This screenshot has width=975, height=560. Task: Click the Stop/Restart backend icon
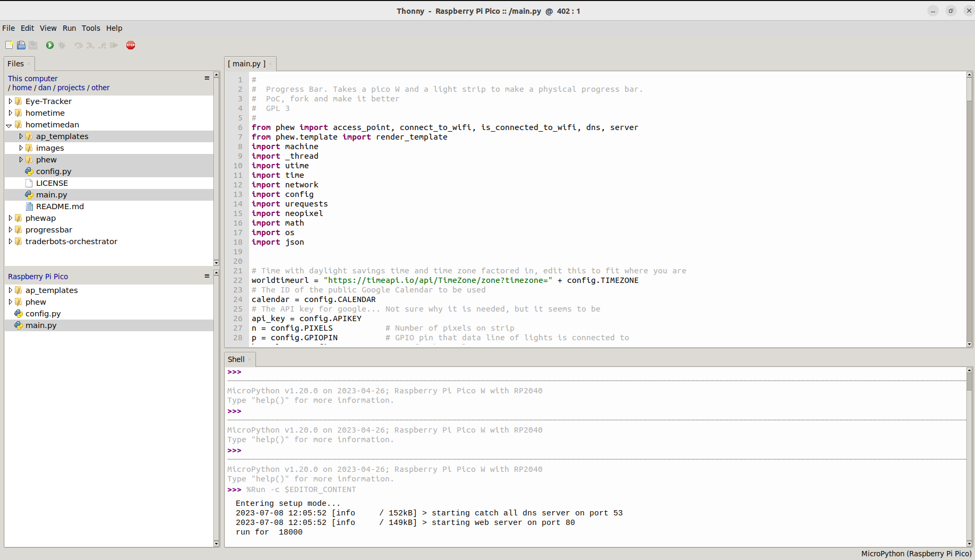click(x=131, y=45)
